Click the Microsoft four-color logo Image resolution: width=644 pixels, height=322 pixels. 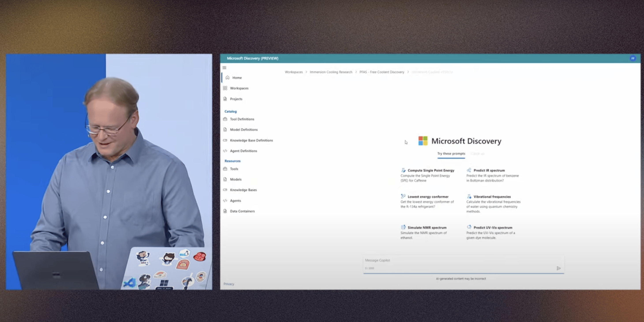click(x=423, y=141)
